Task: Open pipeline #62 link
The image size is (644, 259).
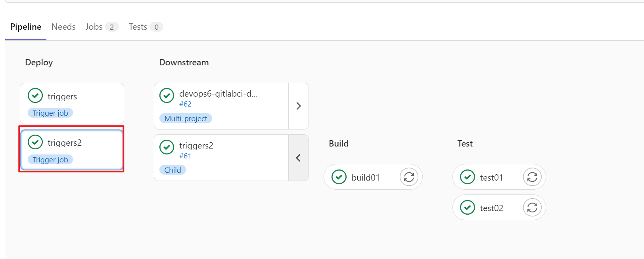Action: 185,104
